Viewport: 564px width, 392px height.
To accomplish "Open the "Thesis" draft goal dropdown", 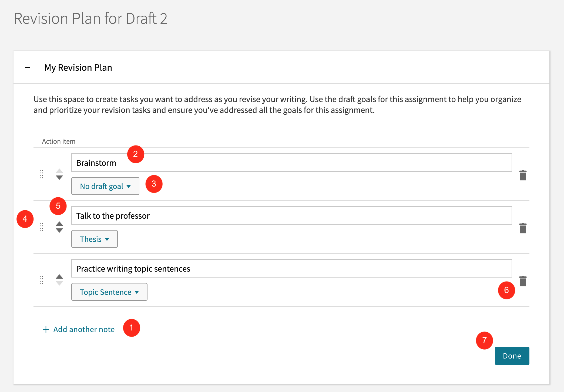I will coord(94,239).
